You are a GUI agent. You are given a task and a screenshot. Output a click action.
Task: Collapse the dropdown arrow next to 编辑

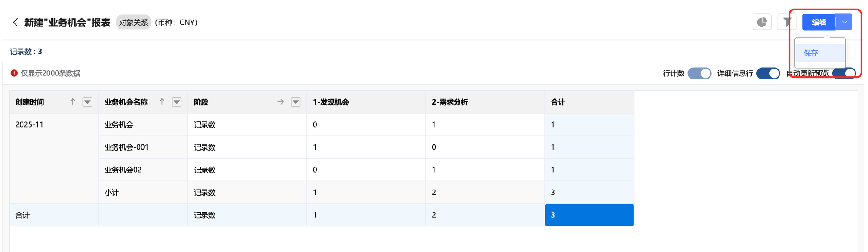(x=844, y=22)
